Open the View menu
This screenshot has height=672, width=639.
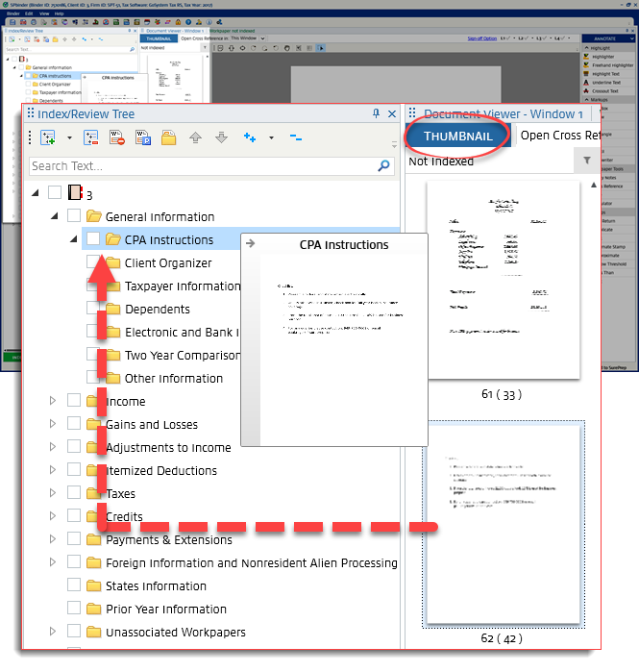(44, 13)
